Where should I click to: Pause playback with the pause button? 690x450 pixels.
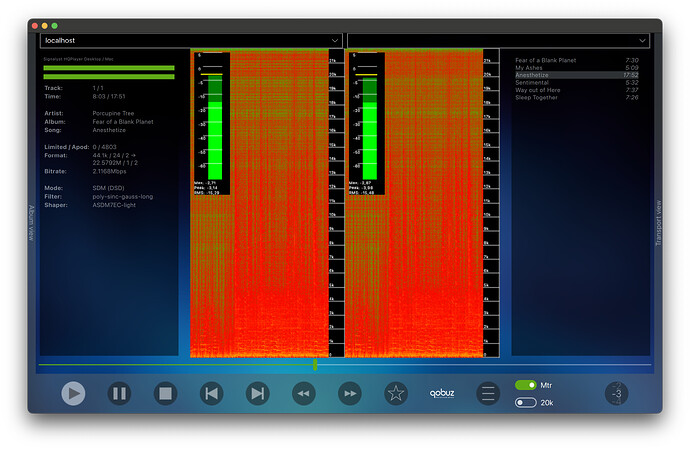[x=119, y=393]
